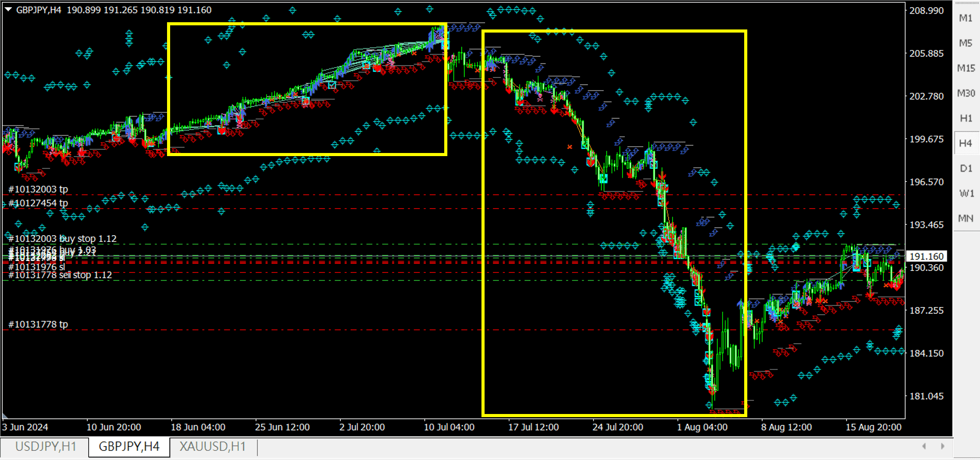Viewport: 980px width, 460px height.
Task: Switch to the XAUUSD,H1 chart tab
Action: click(x=213, y=447)
